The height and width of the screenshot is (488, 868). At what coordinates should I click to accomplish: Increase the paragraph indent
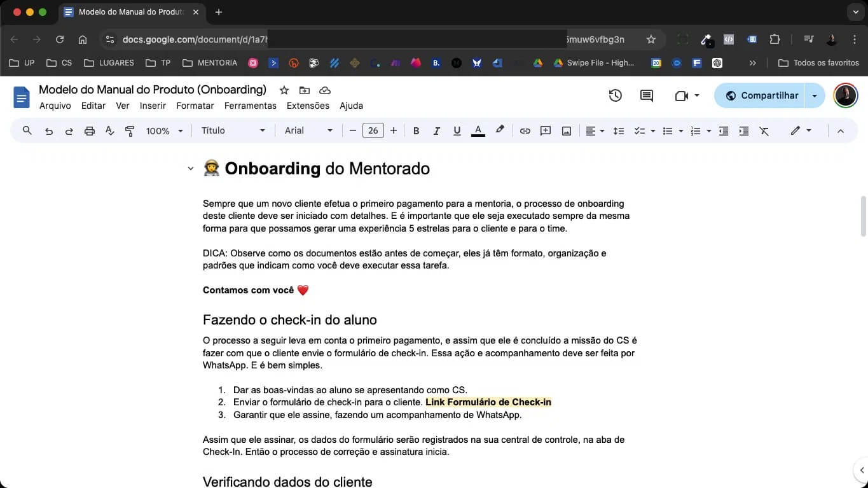click(744, 130)
